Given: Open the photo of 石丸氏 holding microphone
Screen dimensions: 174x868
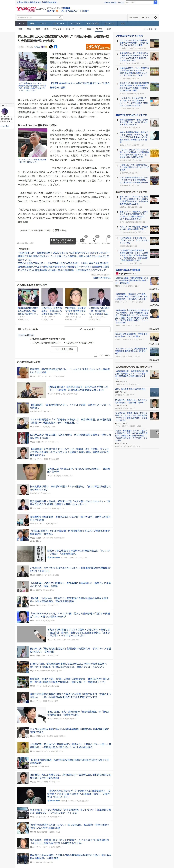Looking at the screenshot, I should [33, 143].
